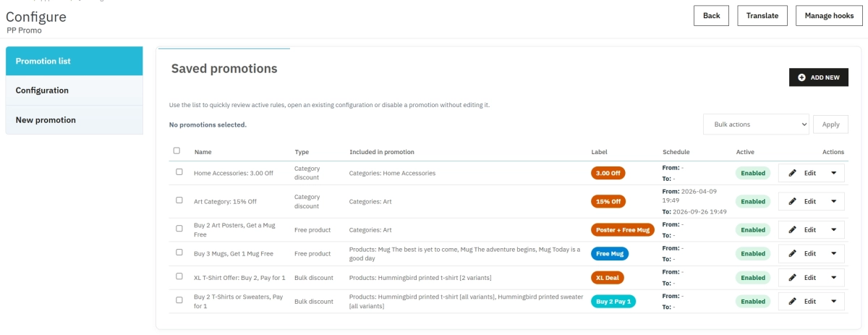Click the Translate button

(x=762, y=16)
